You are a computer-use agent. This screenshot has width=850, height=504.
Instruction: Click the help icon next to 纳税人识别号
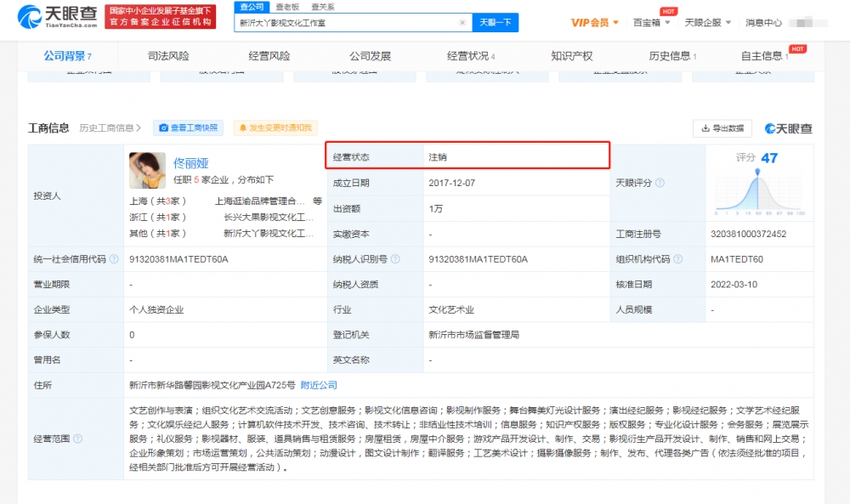pos(395,259)
